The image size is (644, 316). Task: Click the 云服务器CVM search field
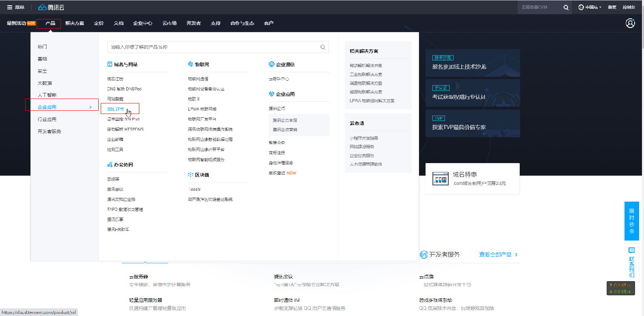[539, 7]
